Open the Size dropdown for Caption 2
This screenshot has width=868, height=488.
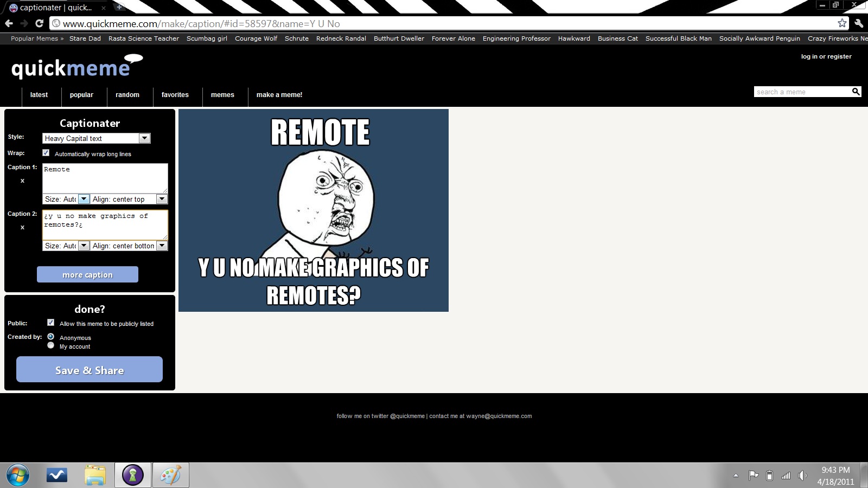[x=84, y=246]
